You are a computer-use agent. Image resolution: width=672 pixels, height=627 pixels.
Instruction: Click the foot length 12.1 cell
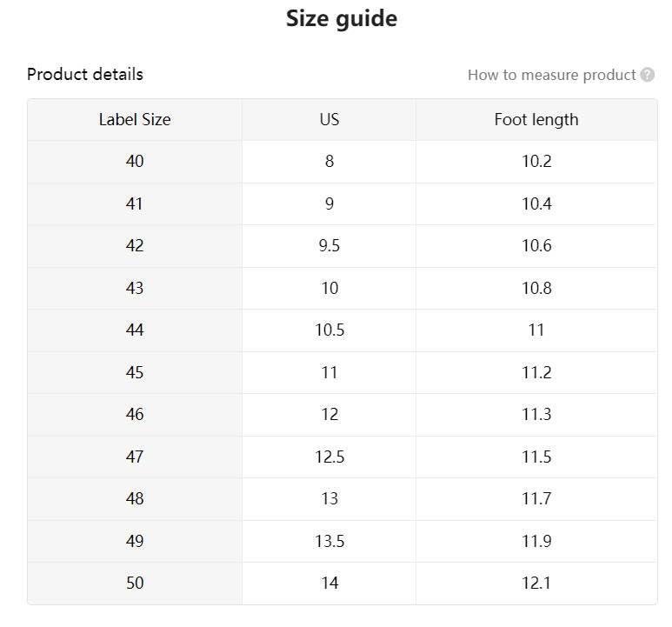click(536, 584)
